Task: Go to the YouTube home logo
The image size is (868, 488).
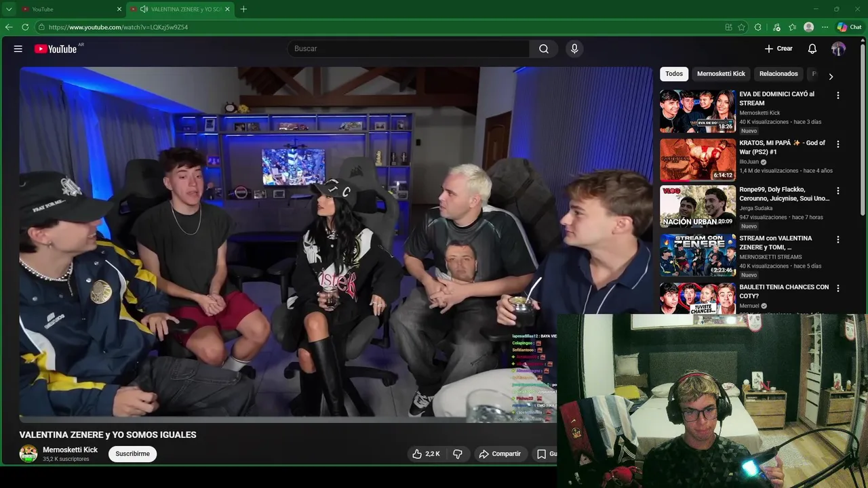Action: pyautogui.click(x=56, y=49)
